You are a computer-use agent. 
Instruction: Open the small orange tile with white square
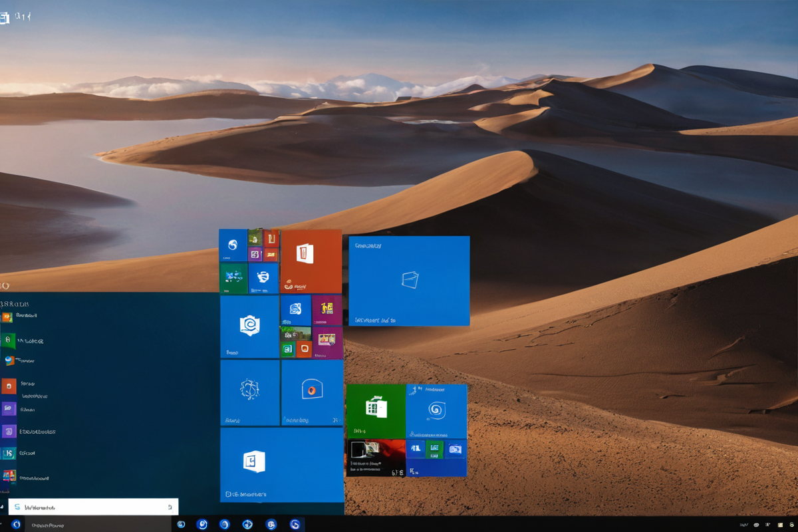click(x=304, y=348)
